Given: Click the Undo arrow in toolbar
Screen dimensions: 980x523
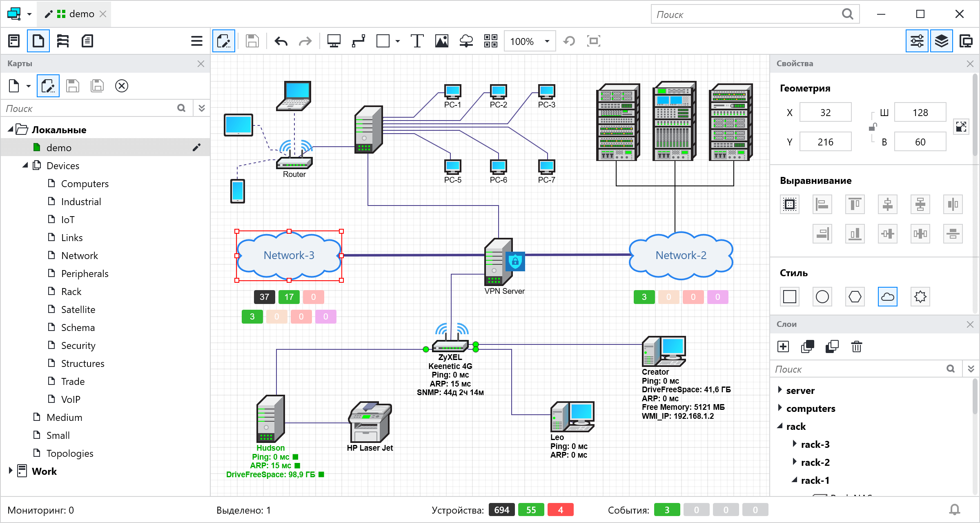Looking at the screenshot, I should (x=281, y=41).
